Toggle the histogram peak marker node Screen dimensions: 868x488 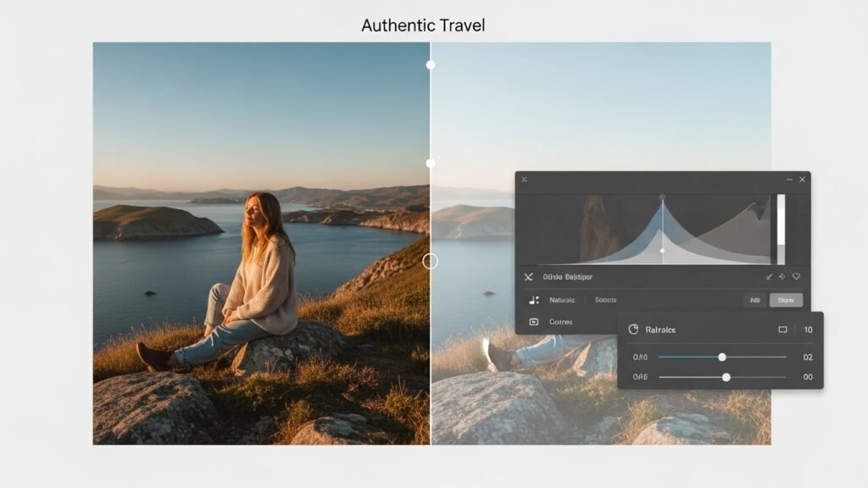tap(663, 196)
